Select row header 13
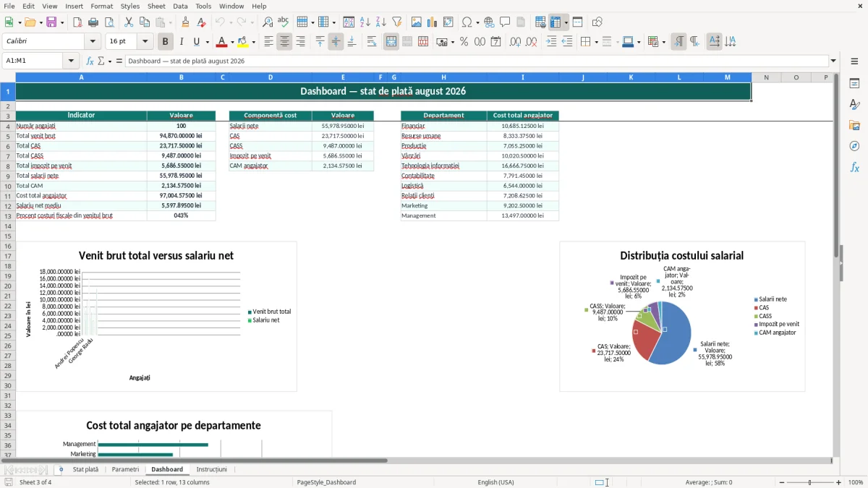868x488 pixels. [8, 215]
